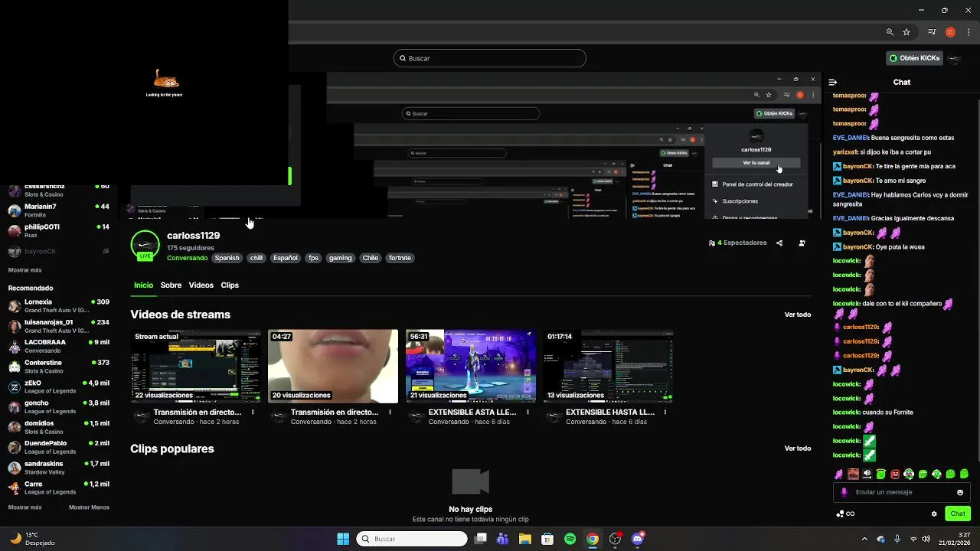Open the Chrome profile avatar
Viewport: 980px width, 551px height.
pyautogui.click(x=950, y=32)
